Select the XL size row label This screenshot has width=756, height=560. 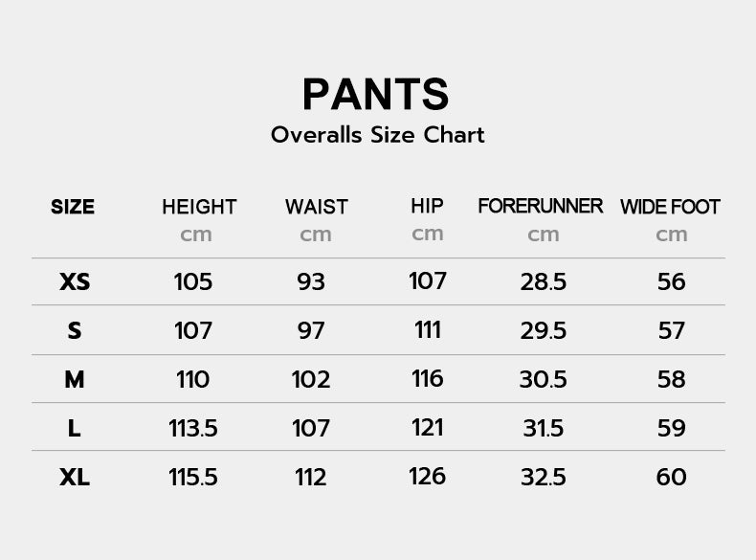[75, 478]
